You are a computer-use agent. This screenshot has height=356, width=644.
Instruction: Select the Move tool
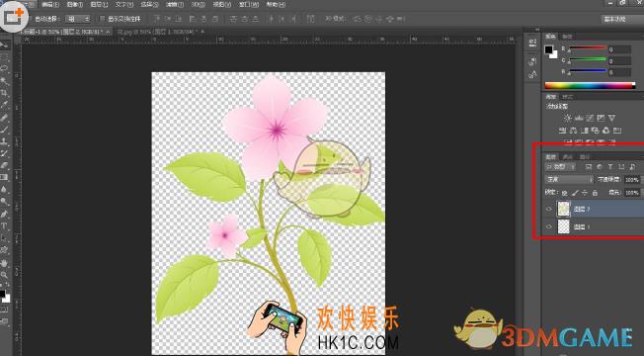[x=5, y=45]
